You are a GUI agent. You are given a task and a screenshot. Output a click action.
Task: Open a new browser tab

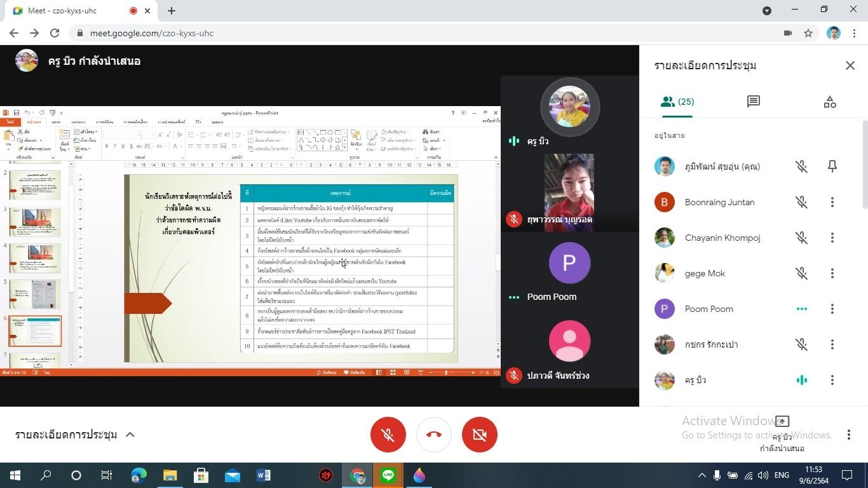172,11
